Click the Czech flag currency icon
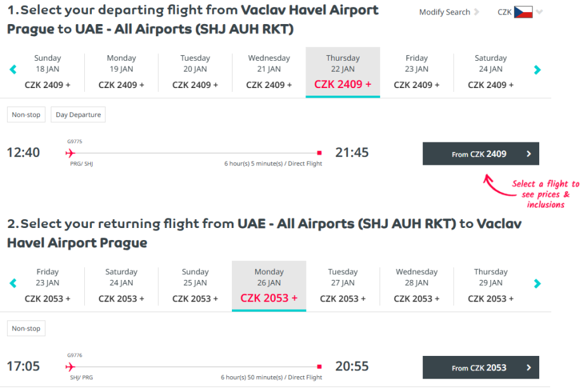Image resolution: width=583 pixels, height=392 pixels. point(523,12)
